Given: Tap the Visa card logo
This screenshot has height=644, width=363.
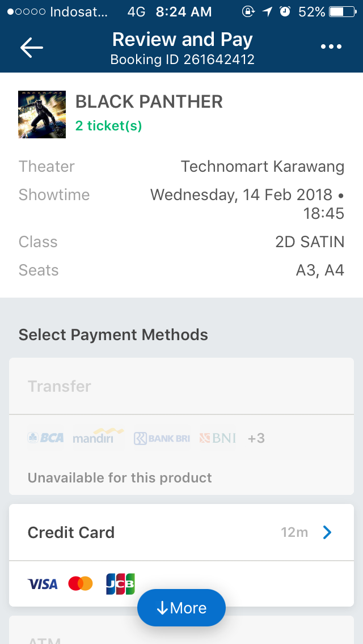Looking at the screenshot, I should point(43,583).
